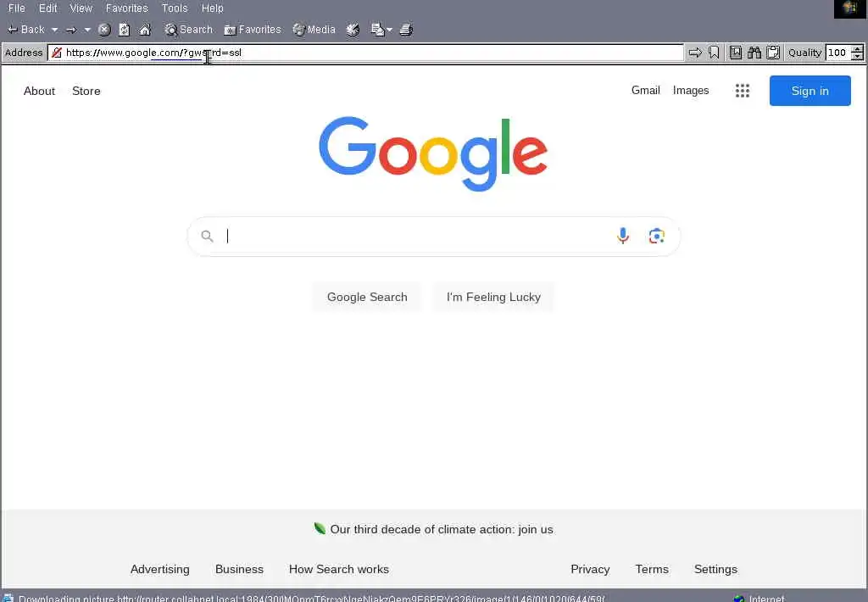The width and height of the screenshot is (868, 602).
Task: Click the binoculars find icon
Action: (754, 53)
